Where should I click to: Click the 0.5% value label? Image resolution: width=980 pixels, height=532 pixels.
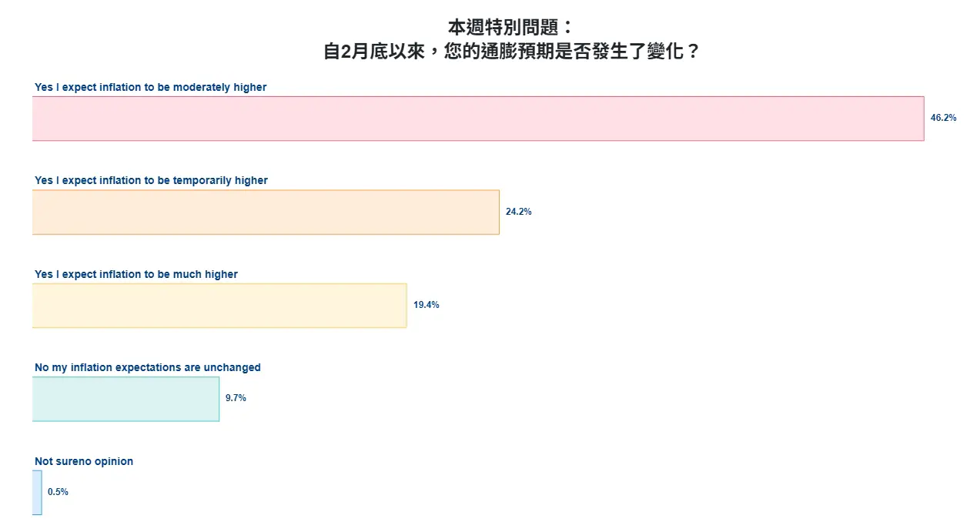pyautogui.click(x=58, y=492)
